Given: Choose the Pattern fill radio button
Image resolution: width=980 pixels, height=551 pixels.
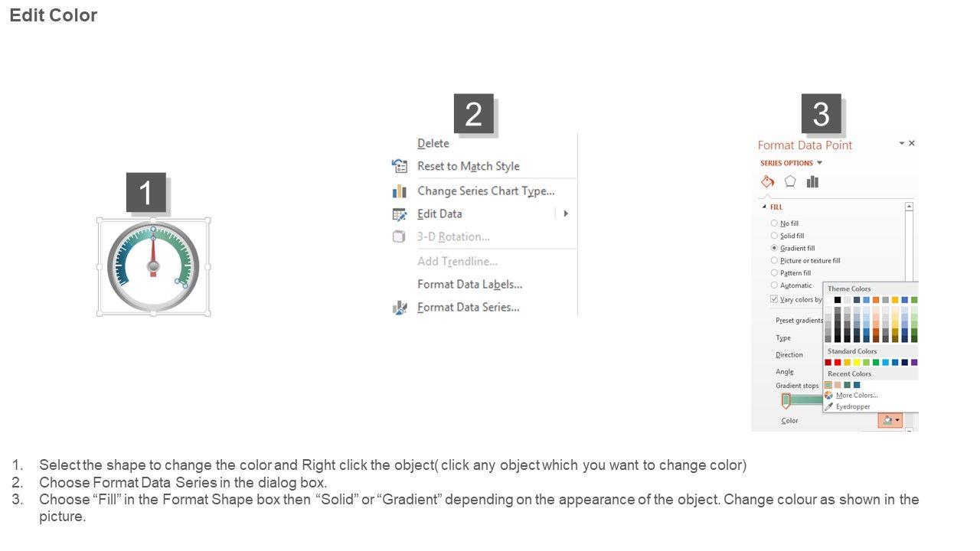Looking at the screenshot, I should [x=774, y=273].
